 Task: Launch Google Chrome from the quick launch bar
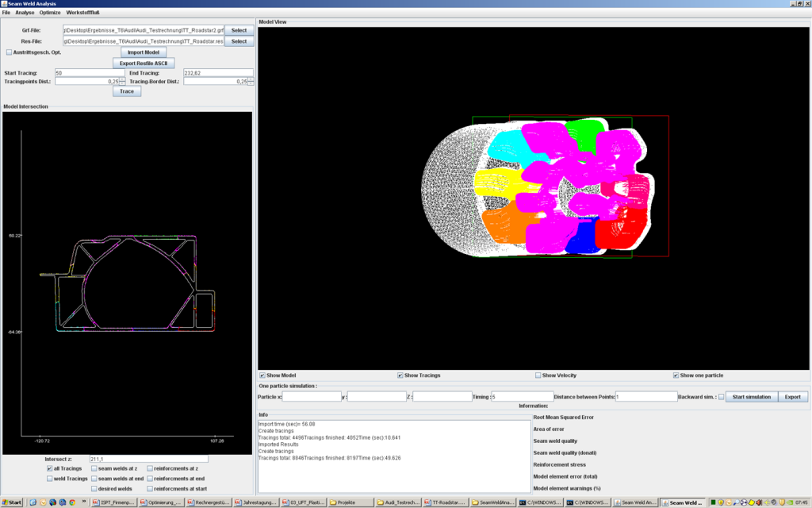[x=71, y=502]
